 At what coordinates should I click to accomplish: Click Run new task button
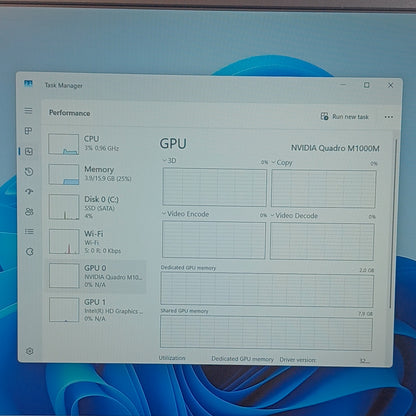pyautogui.click(x=344, y=117)
